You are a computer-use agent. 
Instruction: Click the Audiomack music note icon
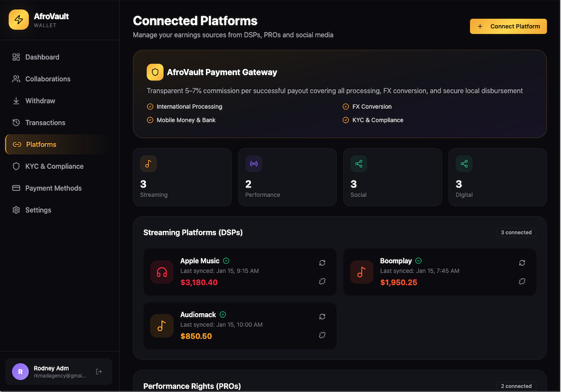point(162,326)
